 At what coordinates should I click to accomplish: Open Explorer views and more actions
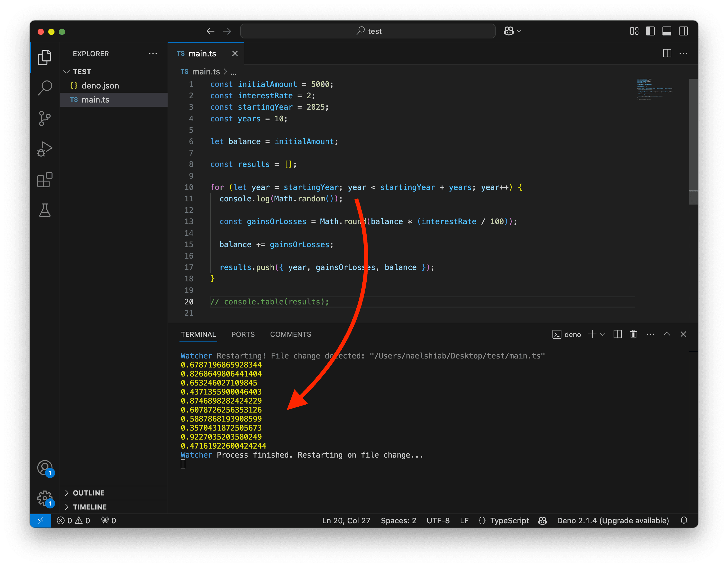click(x=153, y=54)
